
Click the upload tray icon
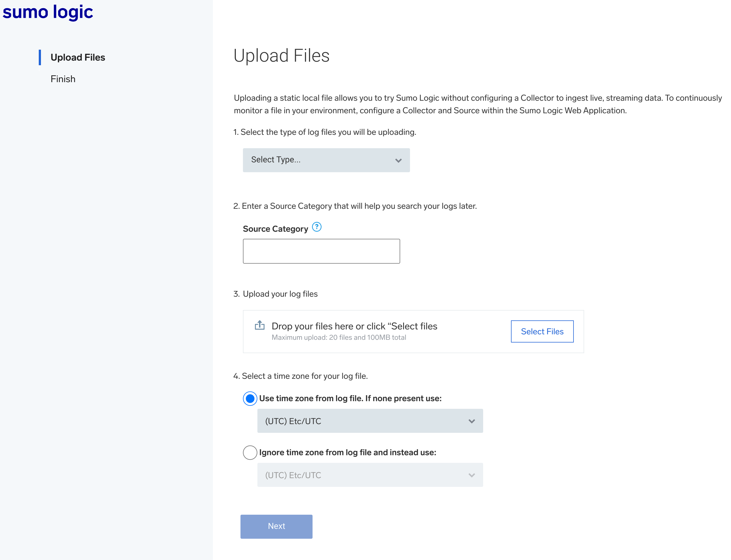260,325
